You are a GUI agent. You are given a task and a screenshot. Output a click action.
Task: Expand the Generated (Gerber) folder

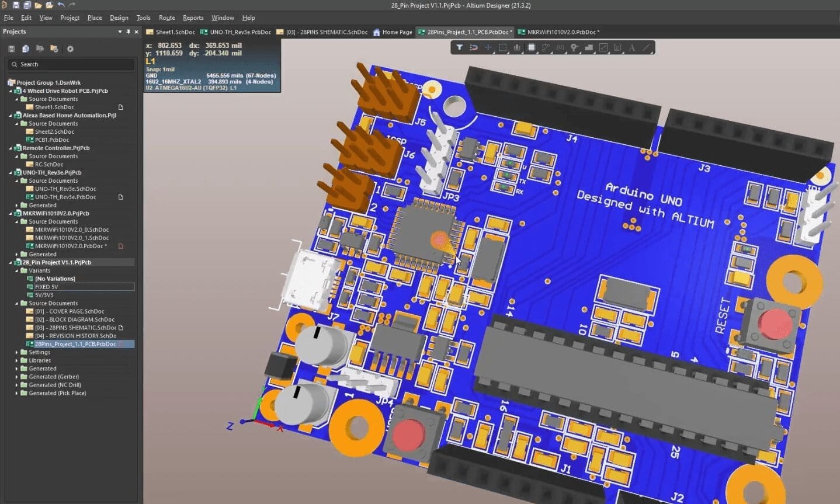tap(17, 377)
